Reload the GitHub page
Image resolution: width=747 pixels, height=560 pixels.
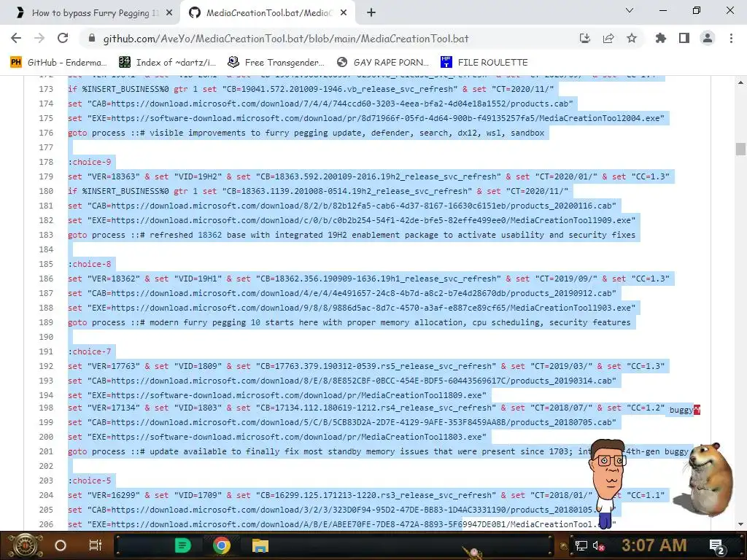click(x=63, y=39)
